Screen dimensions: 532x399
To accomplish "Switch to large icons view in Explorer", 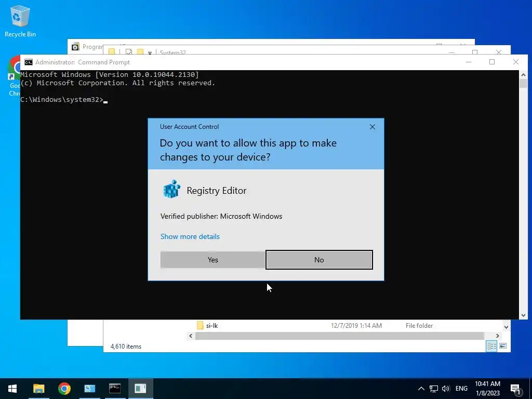I will [x=503, y=346].
